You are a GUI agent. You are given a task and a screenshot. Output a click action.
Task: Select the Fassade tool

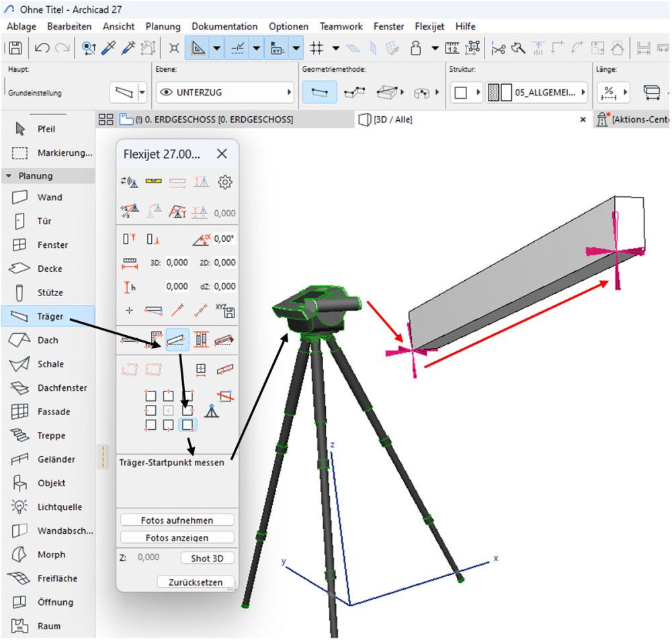point(48,412)
